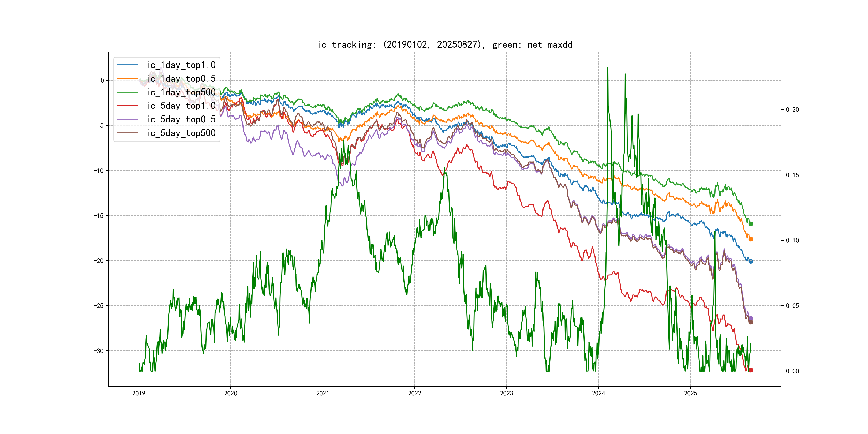
Task: Click the green endpoint marker of ic_1day_top500
Action: pos(750,224)
